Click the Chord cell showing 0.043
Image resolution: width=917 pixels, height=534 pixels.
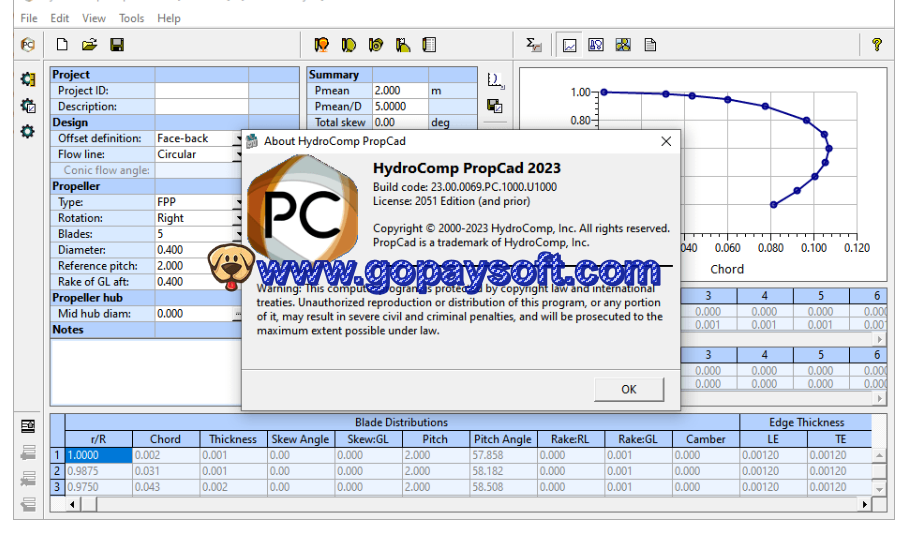tap(166, 487)
